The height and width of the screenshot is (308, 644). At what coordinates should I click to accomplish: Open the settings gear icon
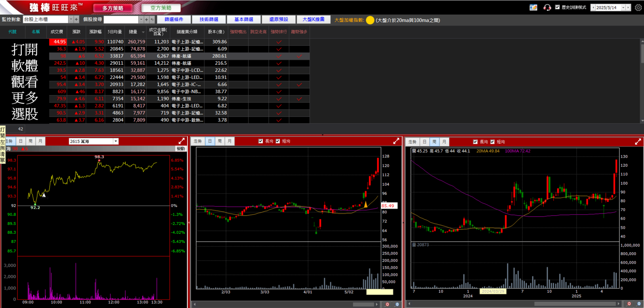coord(638,8)
